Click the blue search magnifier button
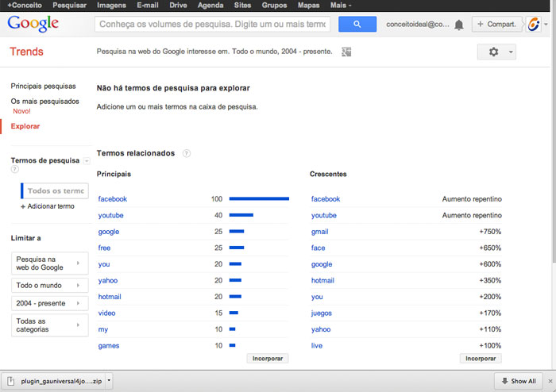This screenshot has width=556, height=392. tap(357, 24)
